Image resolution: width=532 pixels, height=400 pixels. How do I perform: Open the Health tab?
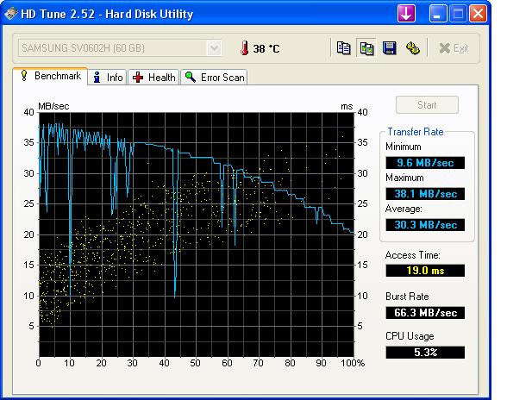coord(153,78)
